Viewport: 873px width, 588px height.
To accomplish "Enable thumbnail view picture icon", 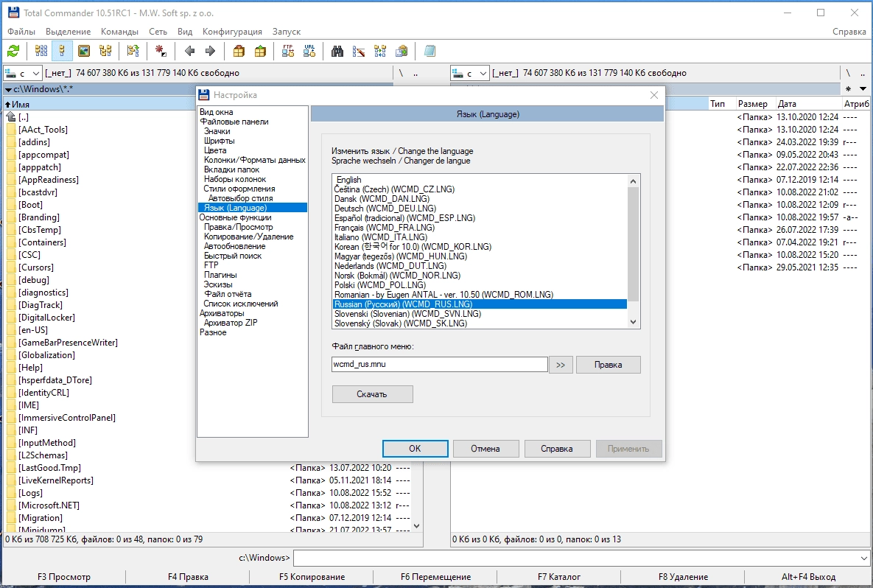I will pos(83,52).
